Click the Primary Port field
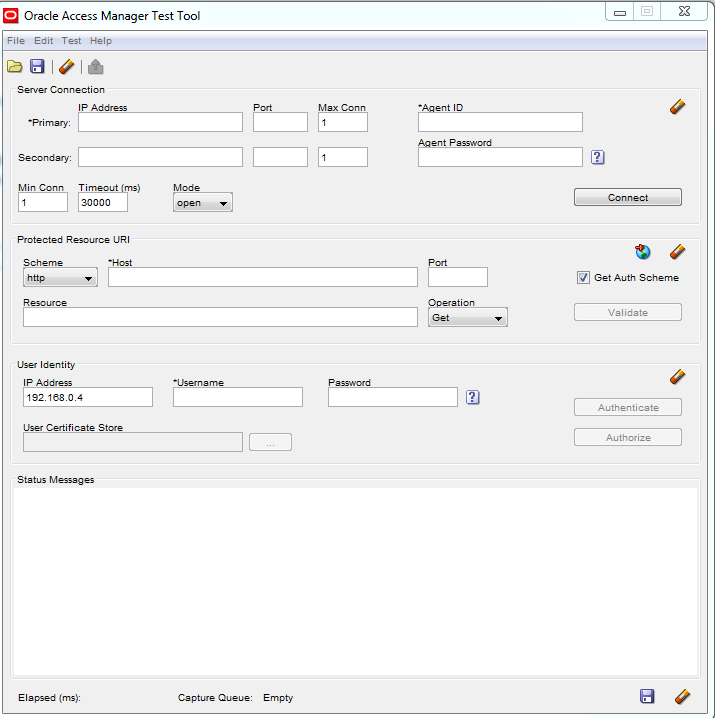 280,122
